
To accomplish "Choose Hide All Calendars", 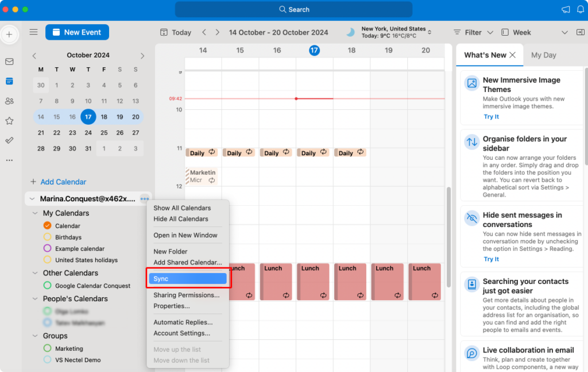I will pyautogui.click(x=181, y=219).
